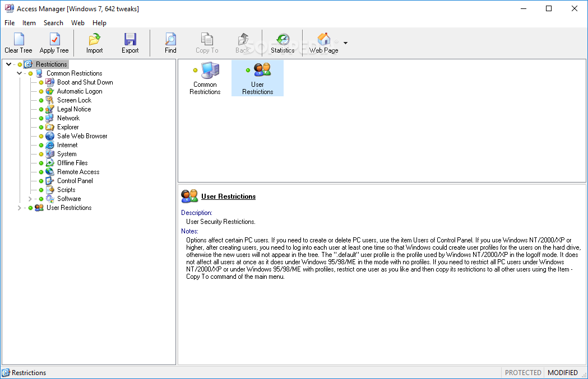The width and height of the screenshot is (588, 379).
Task: Click the Internet Explorer icon in tree
Action: point(50,145)
